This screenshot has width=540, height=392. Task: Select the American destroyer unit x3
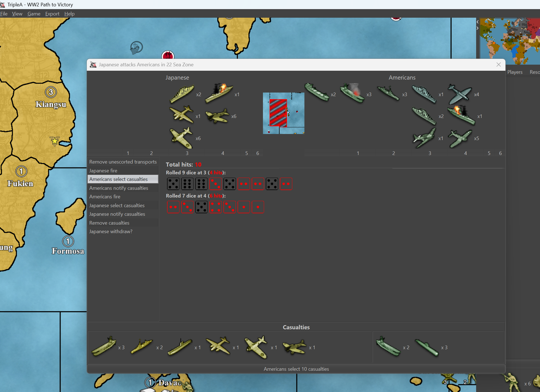point(389,93)
